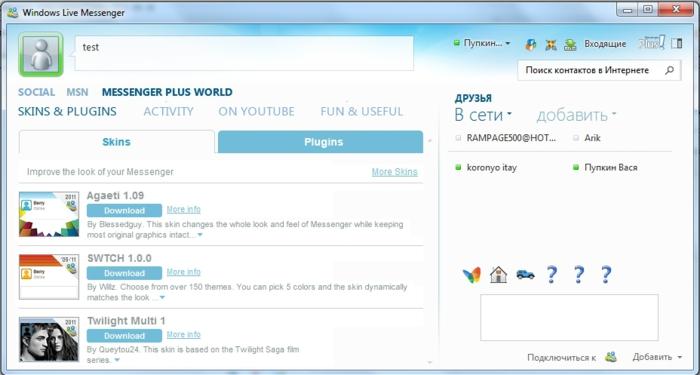
Task: Open More info for Agaeti 1.09
Action: tap(183, 209)
